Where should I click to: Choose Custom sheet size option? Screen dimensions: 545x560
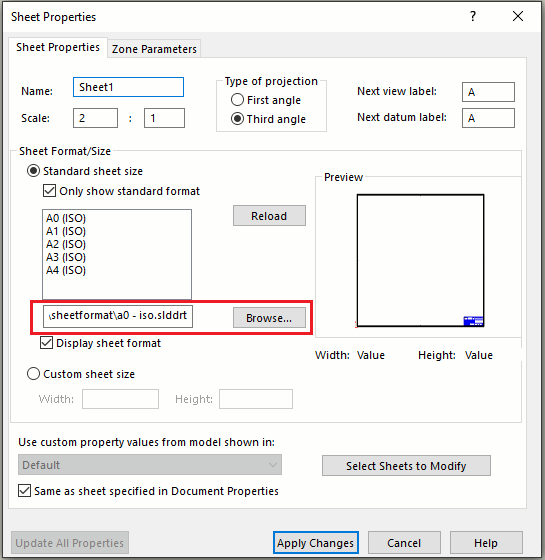(x=33, y=374)
